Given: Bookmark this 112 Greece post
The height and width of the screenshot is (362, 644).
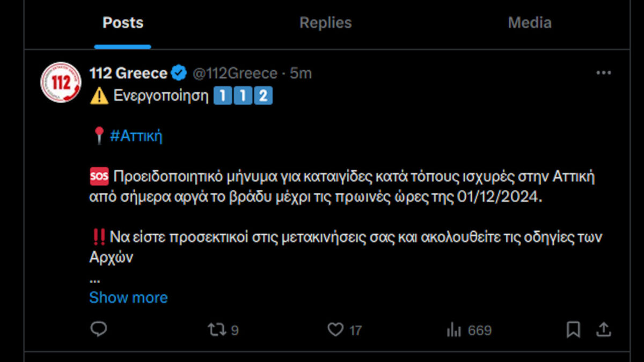Looking at the screenshot, I should click(x=573, y=330).
